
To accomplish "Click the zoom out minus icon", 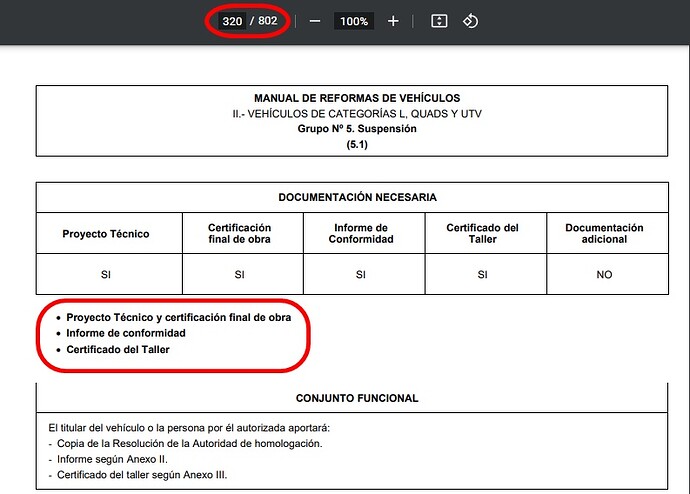I will pos(315,21).
